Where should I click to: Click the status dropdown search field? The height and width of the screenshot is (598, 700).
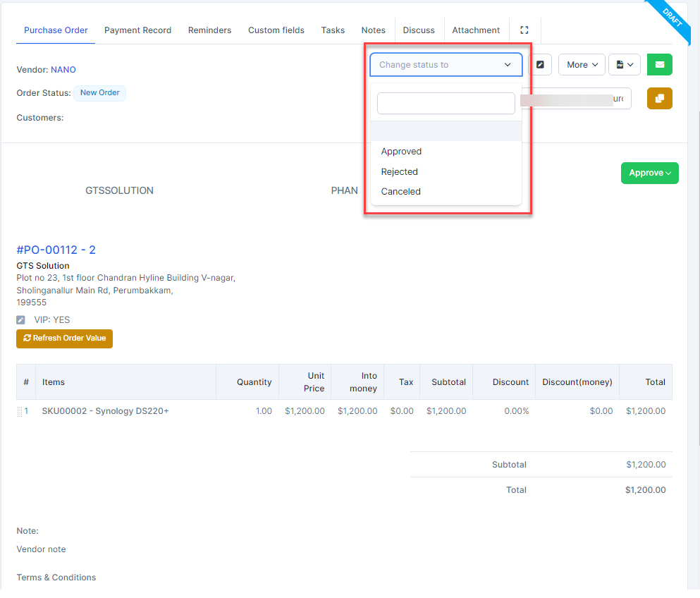(446, 104)
